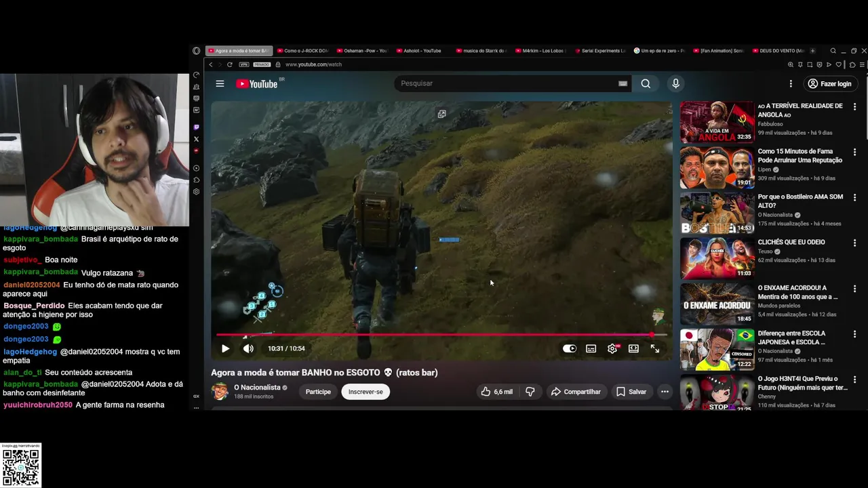Switch to the 'Como o J-ROCK DOM' tab
Image resolution: width=868 pixels, height=488 pixels.
tap(302, 51)
